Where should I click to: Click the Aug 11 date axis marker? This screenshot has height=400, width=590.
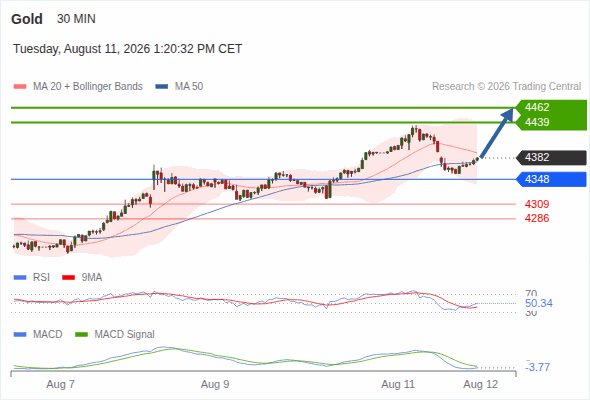click(x=398, y=385)
